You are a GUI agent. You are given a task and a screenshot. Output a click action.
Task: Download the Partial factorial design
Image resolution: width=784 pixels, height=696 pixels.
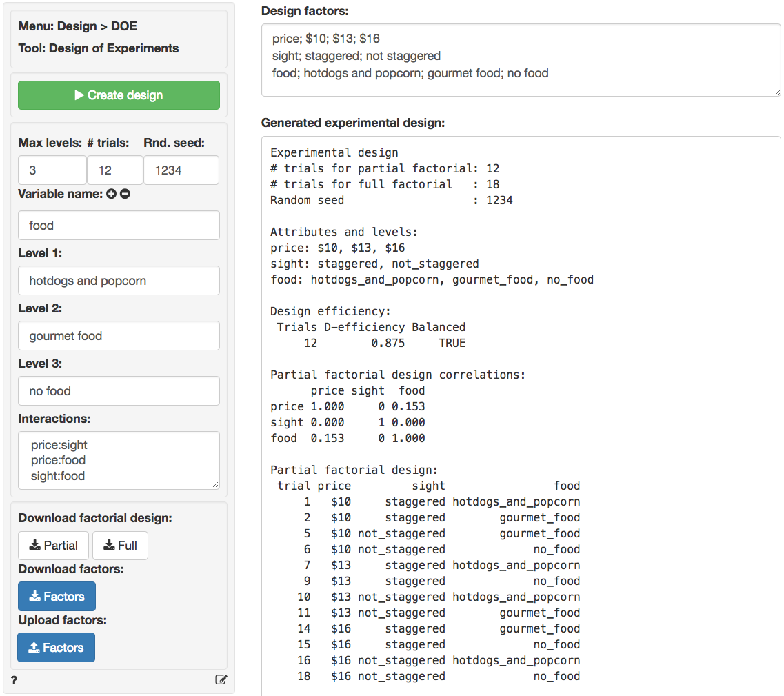click(53, 546)
